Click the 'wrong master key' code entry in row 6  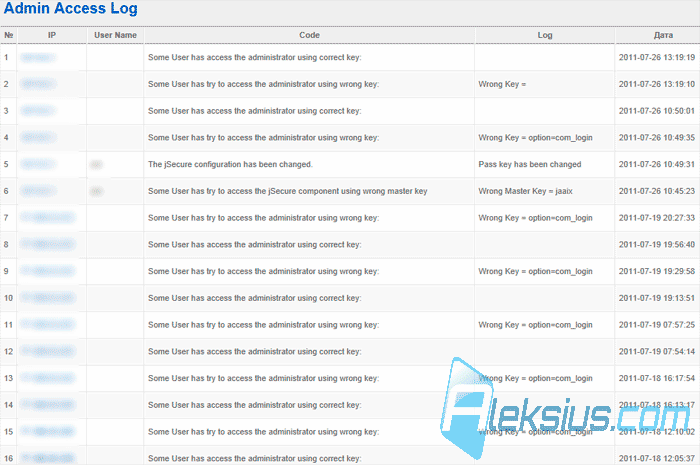point(288,191)
